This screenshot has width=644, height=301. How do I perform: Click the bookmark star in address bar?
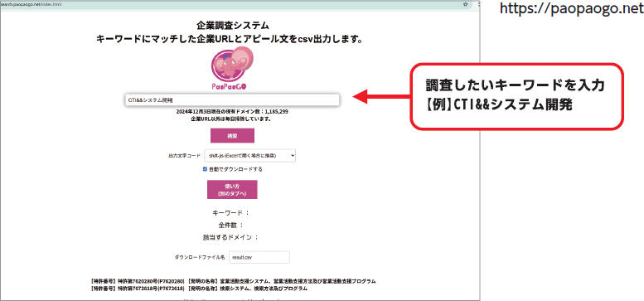click(x=465, y=4)
